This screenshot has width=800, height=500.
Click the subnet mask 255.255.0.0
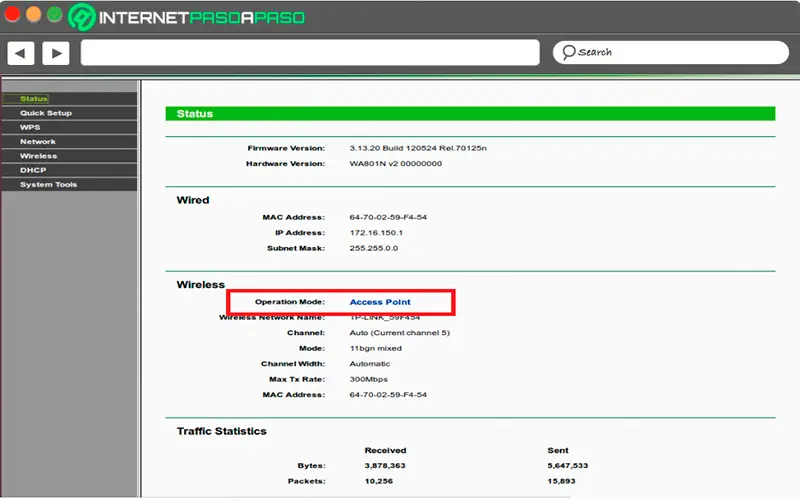pos(373,248)
